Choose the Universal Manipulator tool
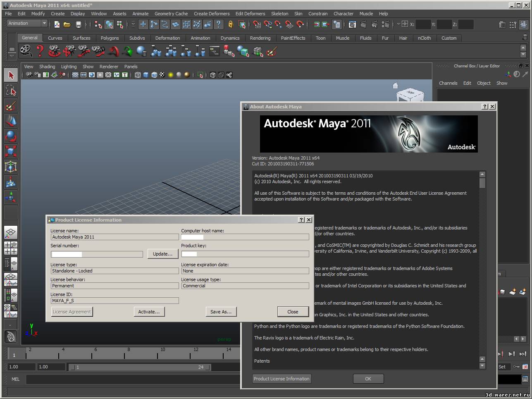 11,167
